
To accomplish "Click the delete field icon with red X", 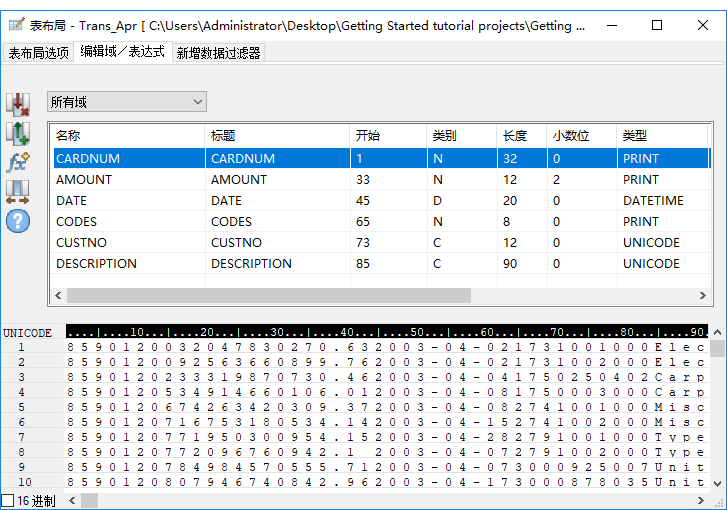I will coord(18,103).
